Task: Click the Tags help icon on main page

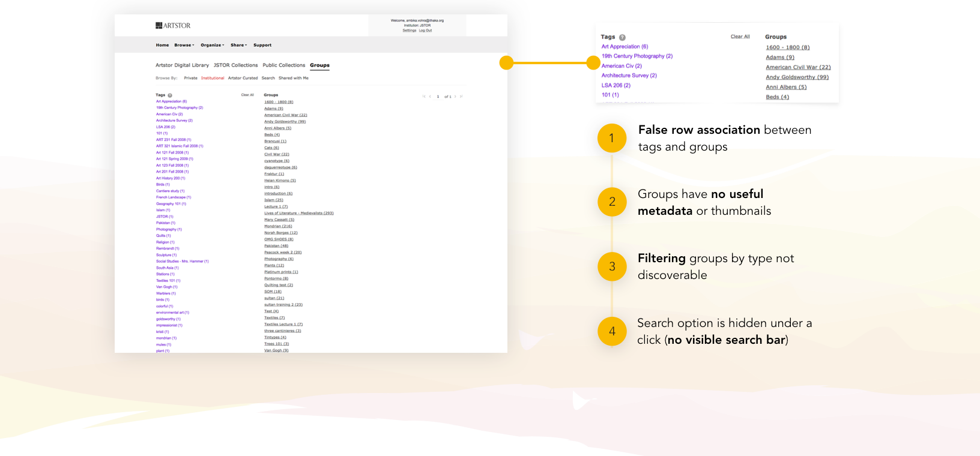Action: [x=170, y=95]
